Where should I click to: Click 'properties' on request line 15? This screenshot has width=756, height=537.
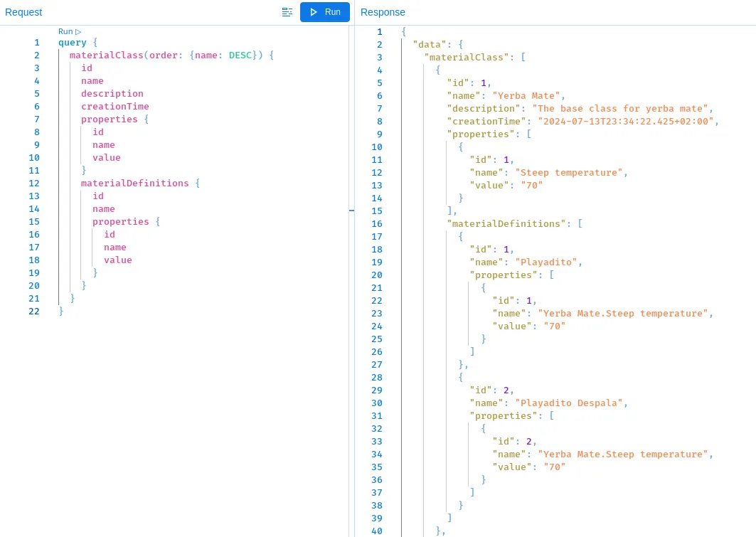click(x=120, y=222)
